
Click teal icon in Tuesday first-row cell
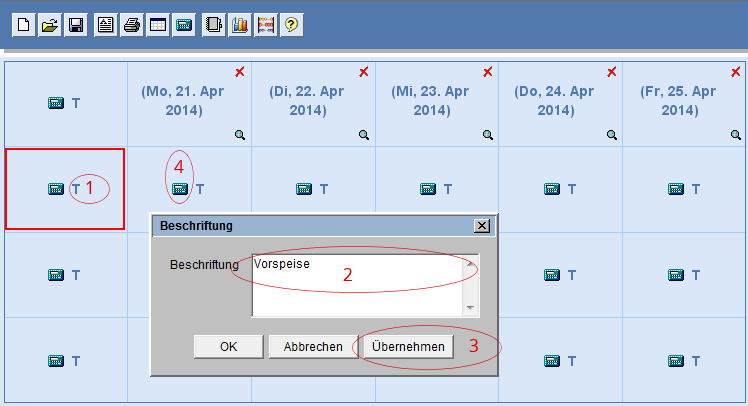point(304,189)
